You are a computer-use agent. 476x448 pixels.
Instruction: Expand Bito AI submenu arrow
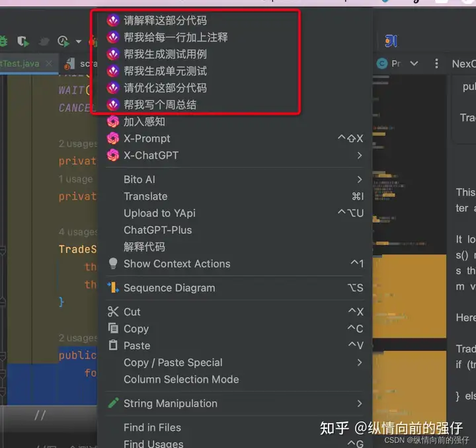(360, 180)
